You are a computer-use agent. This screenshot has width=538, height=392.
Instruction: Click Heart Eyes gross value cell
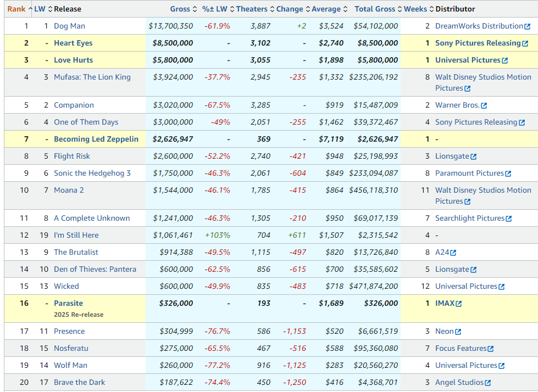click(171, 43)
